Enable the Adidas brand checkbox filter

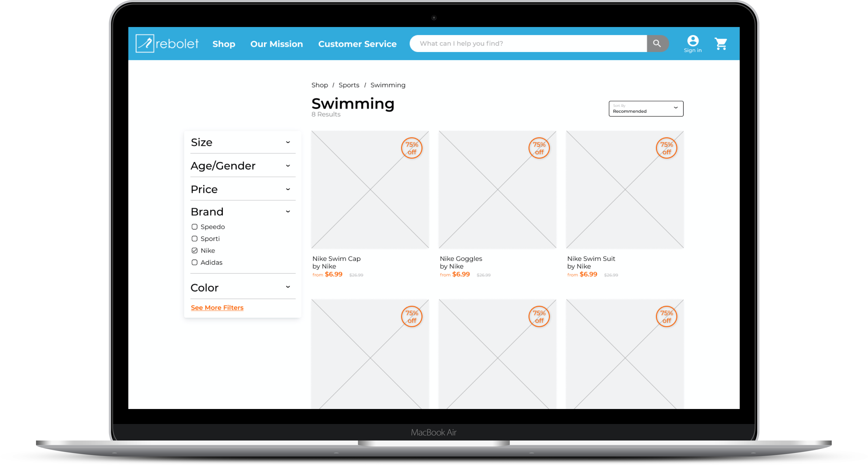(x=194, y=262)
